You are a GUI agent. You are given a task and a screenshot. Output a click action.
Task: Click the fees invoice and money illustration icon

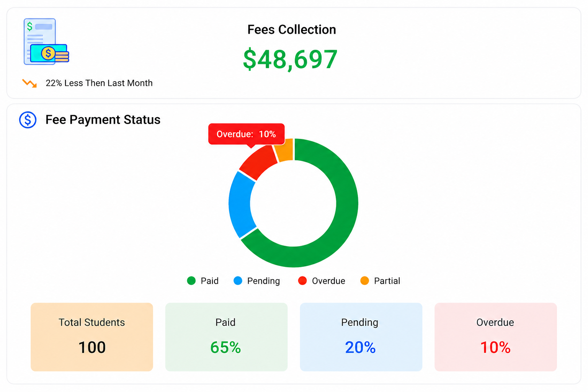[46, 41]
